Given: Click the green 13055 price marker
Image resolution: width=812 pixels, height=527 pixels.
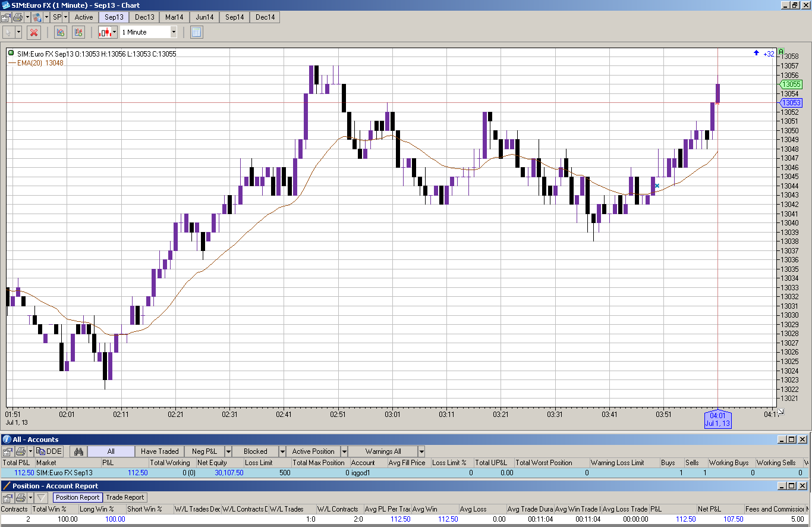Looking at the screenshot, I should pos(791,84).
